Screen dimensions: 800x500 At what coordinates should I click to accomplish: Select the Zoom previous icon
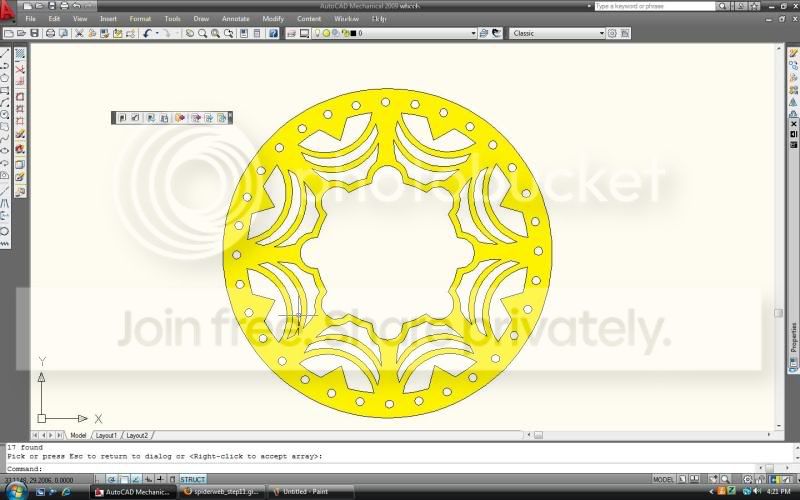pos(229,33)
